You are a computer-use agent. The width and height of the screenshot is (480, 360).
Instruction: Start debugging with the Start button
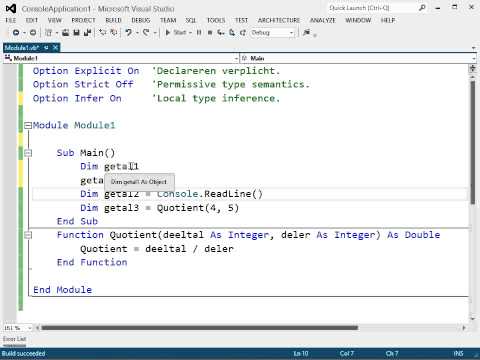tap(176, 32)
